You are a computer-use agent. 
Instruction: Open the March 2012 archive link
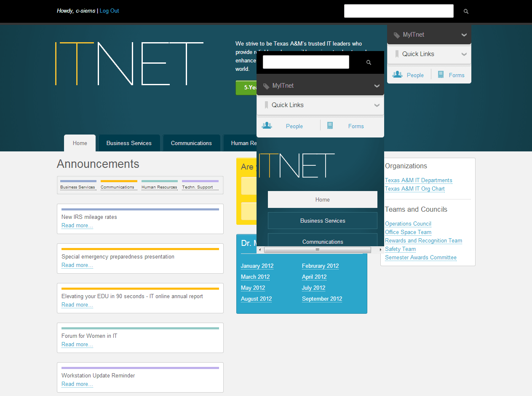pyautogui.click(x=255, y=277)
